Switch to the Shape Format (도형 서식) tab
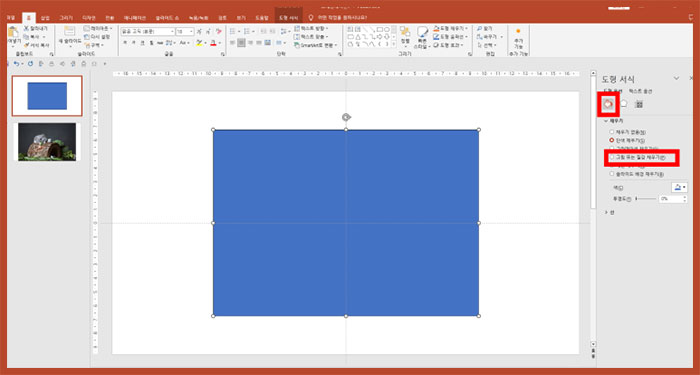 pos(288,18)
